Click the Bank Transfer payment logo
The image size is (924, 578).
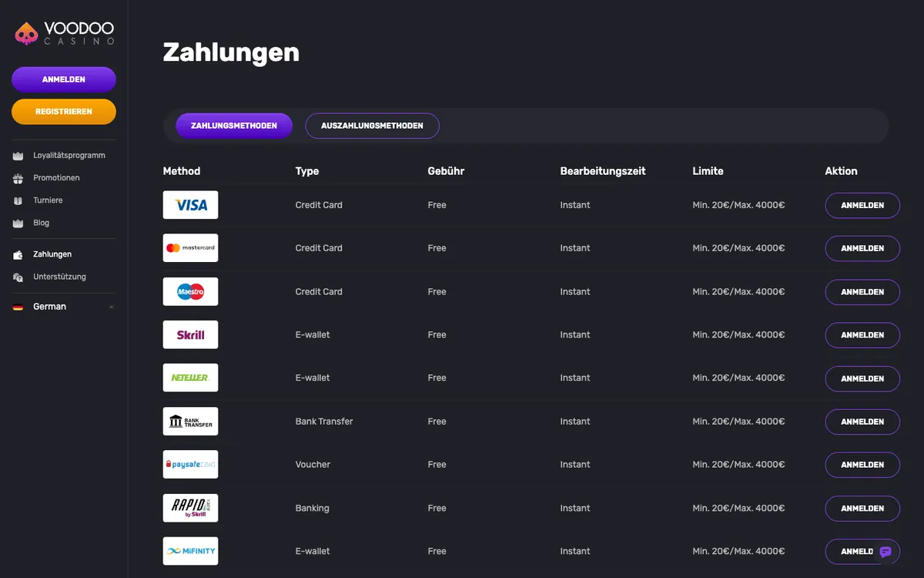click(190, 422)
